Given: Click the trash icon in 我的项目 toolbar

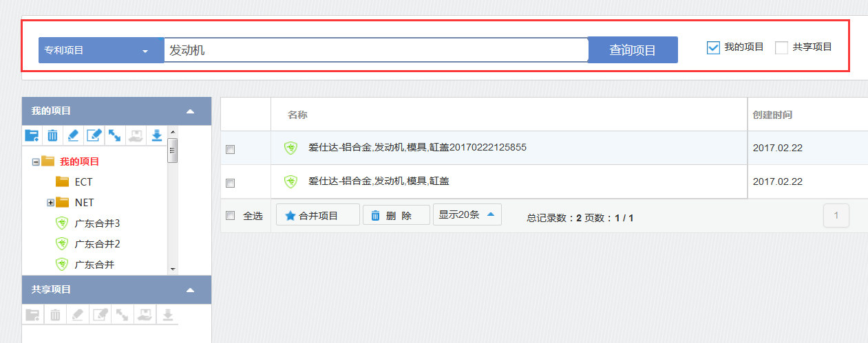Looking at the screenshot, I should 52,135.
